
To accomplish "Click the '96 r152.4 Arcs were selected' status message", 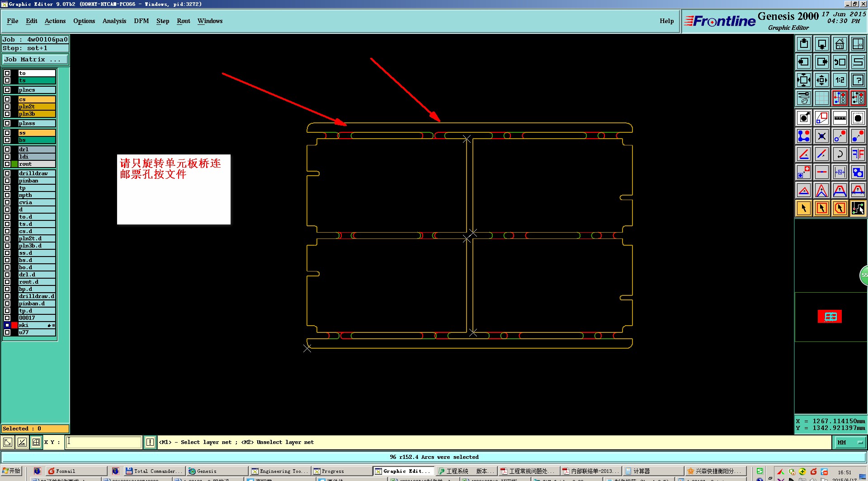I will tap(434, 457).
